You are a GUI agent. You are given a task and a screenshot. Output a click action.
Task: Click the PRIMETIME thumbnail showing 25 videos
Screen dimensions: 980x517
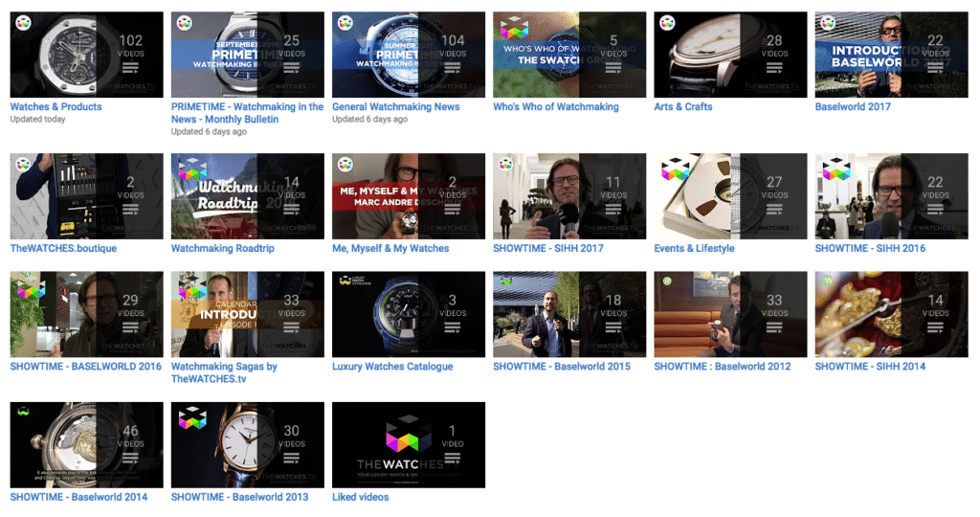pos(248,55)
